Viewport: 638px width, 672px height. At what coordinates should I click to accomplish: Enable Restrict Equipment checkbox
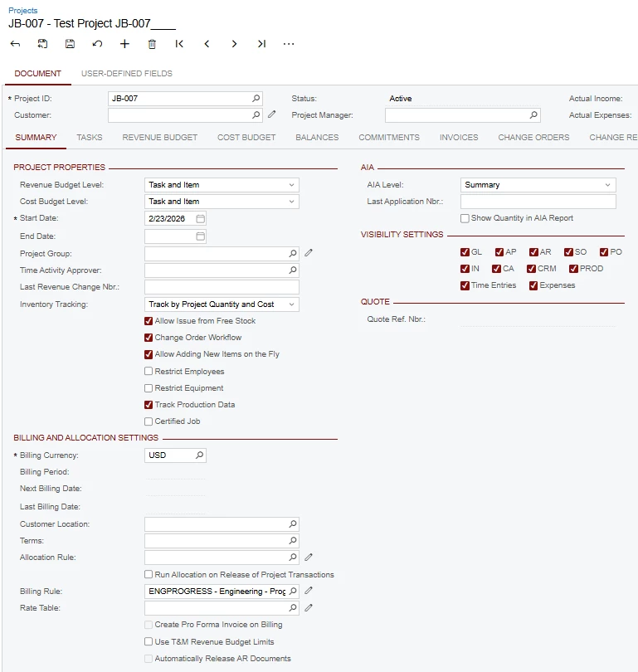coord(149,388)
